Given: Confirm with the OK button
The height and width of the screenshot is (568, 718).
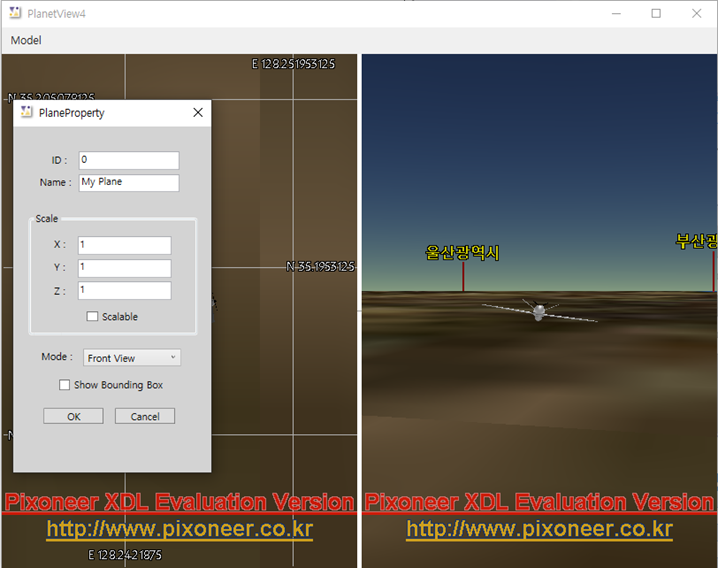Looking at the screenshot, I should [73, 416].
